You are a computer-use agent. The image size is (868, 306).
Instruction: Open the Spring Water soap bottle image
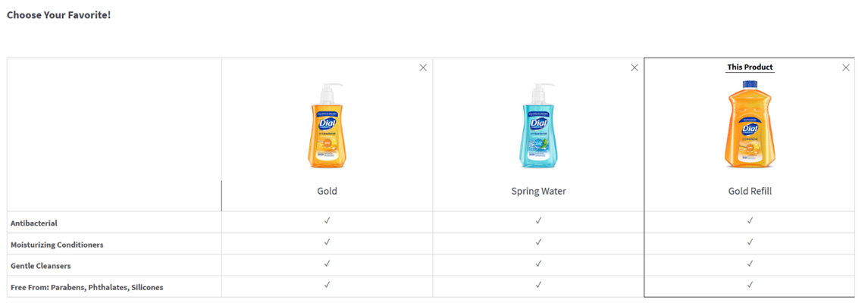click(538, 126)
